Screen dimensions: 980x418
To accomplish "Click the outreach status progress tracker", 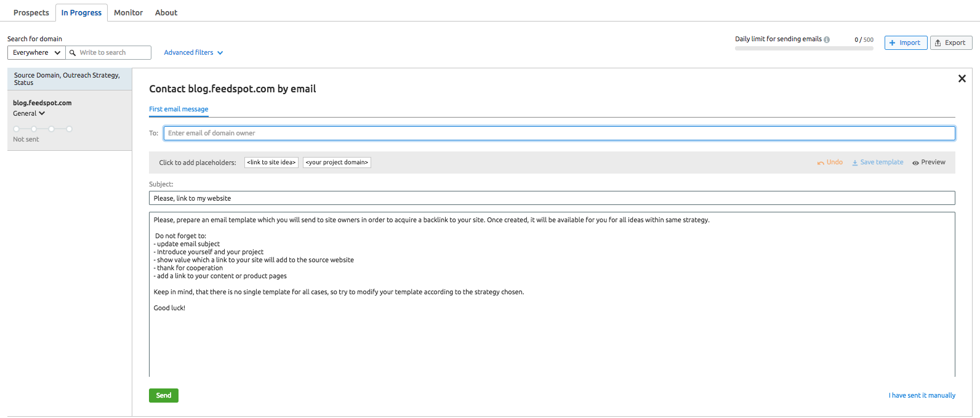I will (43, 129).
